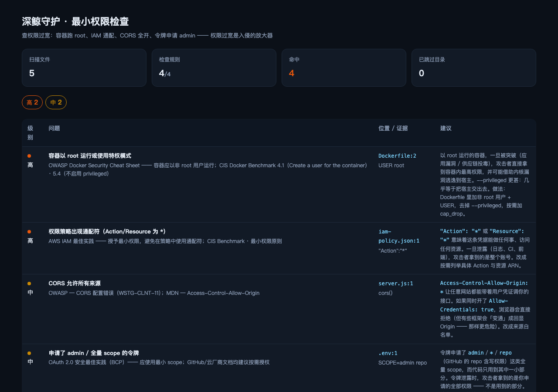Click the 建议 column header
This screenshot has width=558, height=392.
446,128
